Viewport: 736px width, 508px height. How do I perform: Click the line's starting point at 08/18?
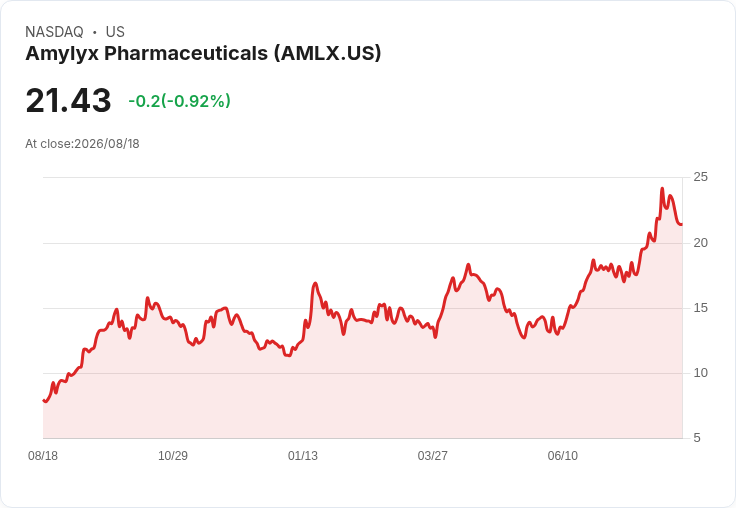(x=44, y=400)
